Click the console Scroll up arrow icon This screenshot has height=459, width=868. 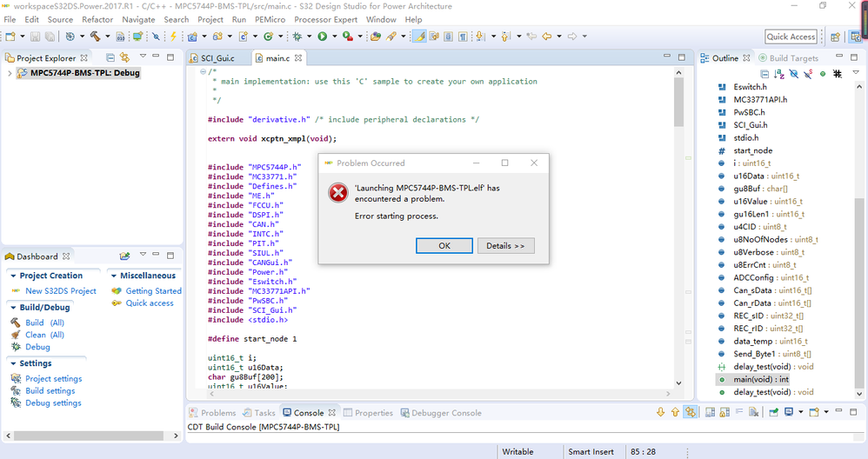675,412
